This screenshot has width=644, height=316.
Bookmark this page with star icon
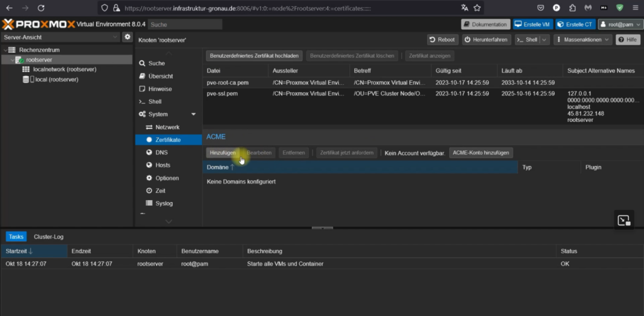pos(477,8)
